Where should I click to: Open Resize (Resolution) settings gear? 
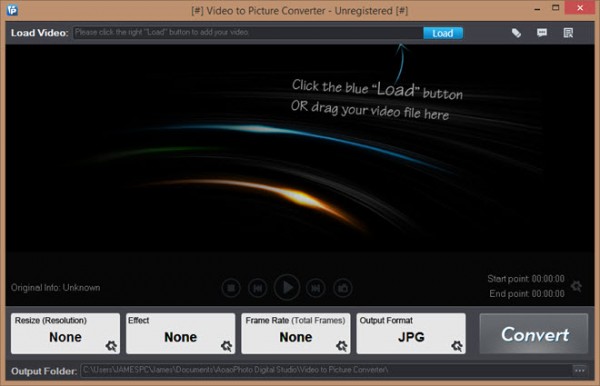click(x=111, y=346)
